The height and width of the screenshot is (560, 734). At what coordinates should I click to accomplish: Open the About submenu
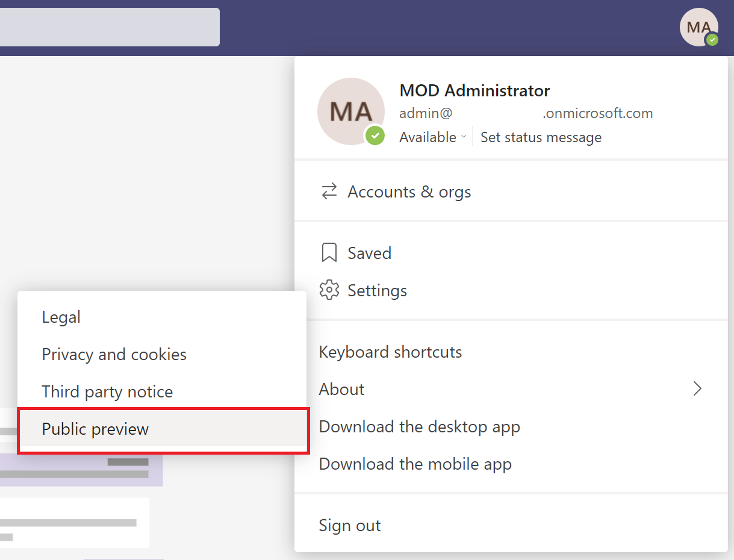pos(511,390)
